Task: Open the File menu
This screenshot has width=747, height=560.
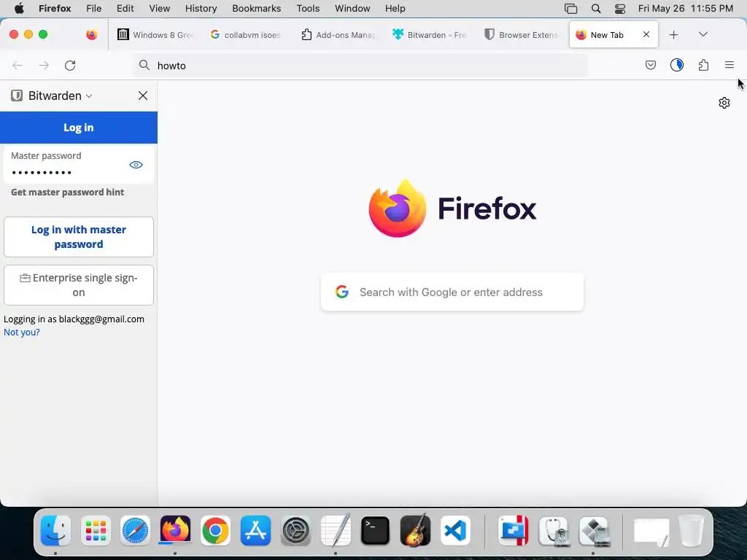Action: pos(94,9)
